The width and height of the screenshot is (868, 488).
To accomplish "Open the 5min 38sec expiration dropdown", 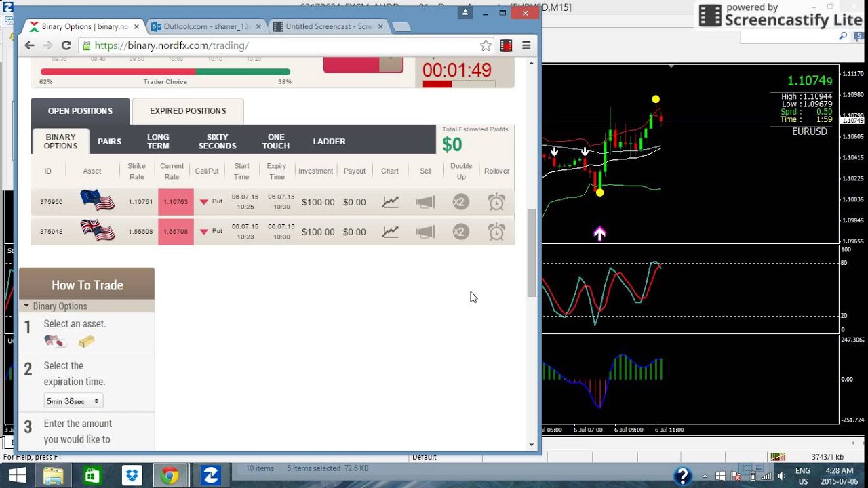I will click(73, 401).
